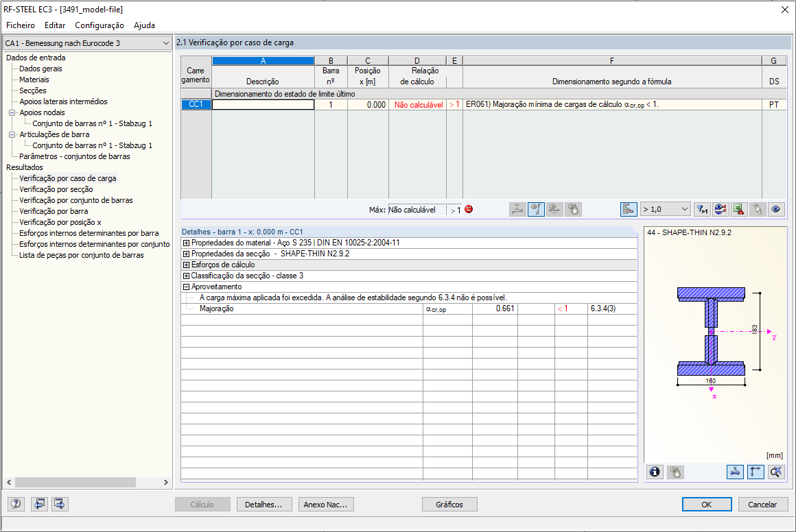Open Verificação por conjunto de barras
The height and width of the screenshot is (532, 796).
[x=76, y=200]
